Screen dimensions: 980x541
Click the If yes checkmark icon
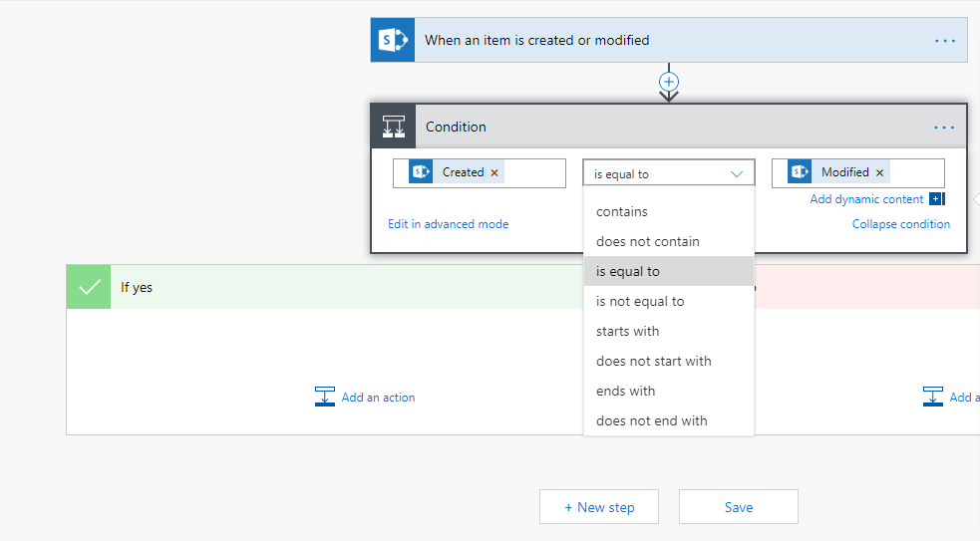tap(89, 287)
